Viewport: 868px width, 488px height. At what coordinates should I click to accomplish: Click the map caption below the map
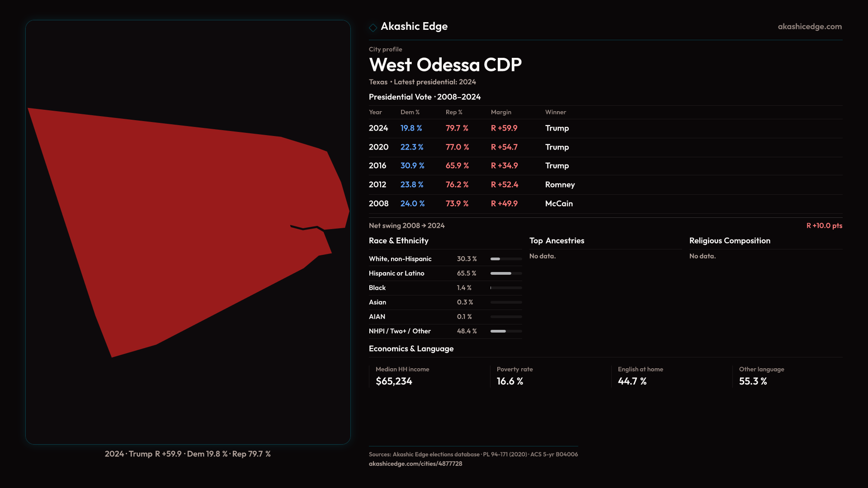[x=188, y=454]
